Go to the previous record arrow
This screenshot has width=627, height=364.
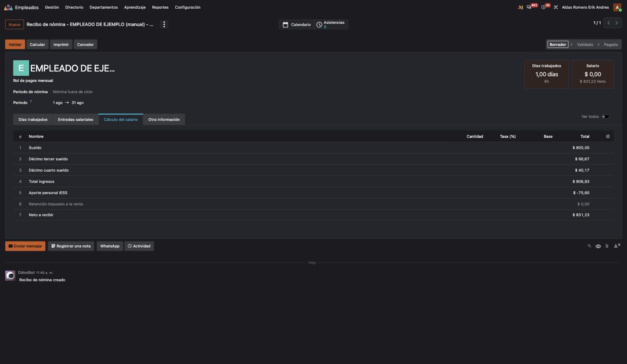click(608, 23)
